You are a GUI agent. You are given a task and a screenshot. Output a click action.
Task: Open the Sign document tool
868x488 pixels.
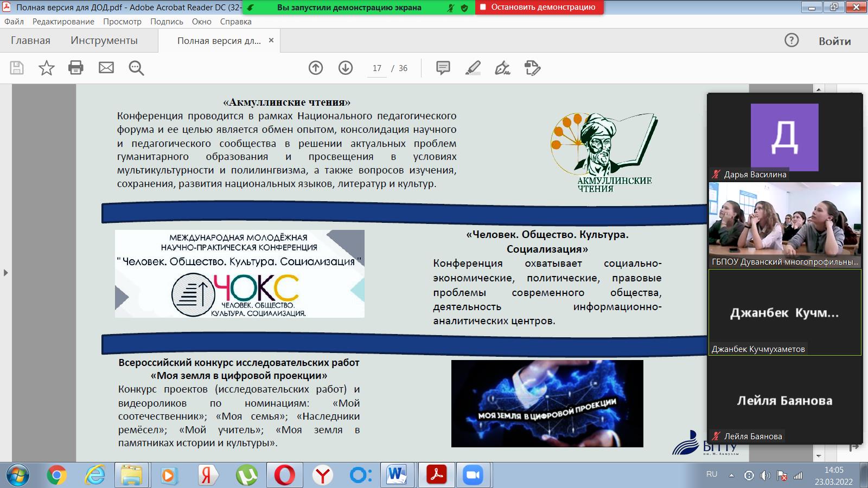502,68
